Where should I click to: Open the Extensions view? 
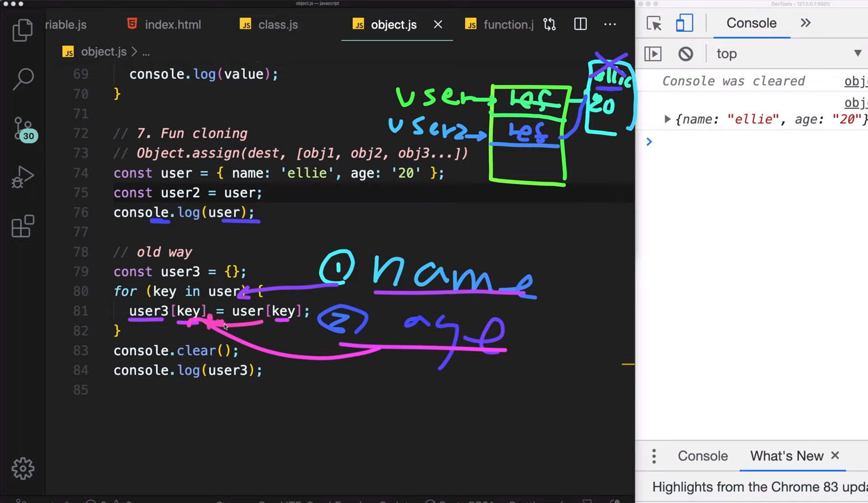point(22,226)
